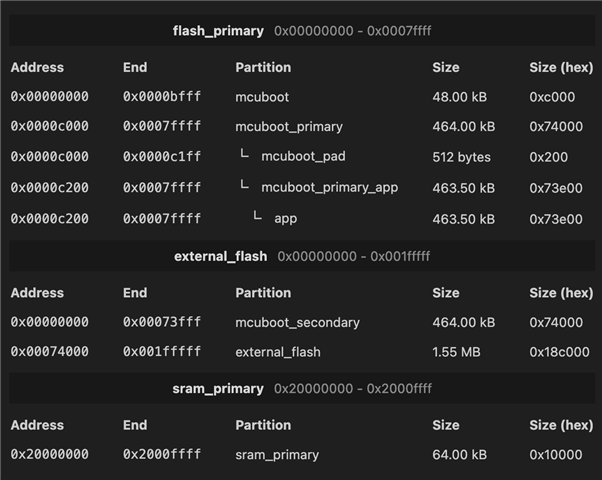Click Size (hex) header in flash_primary table
602x480 pixels.
click(561, 68)
